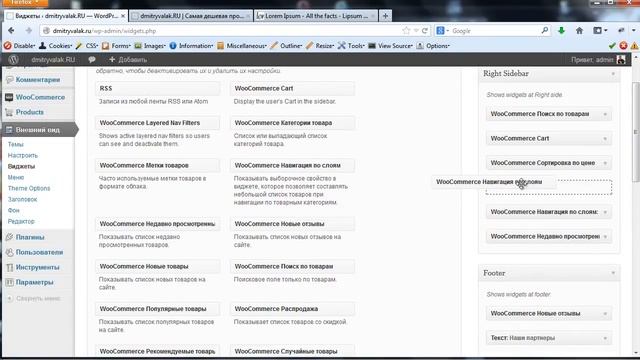Open comments bubble in admin bar
Screen dimensions: 640x360
coord(92,60)
